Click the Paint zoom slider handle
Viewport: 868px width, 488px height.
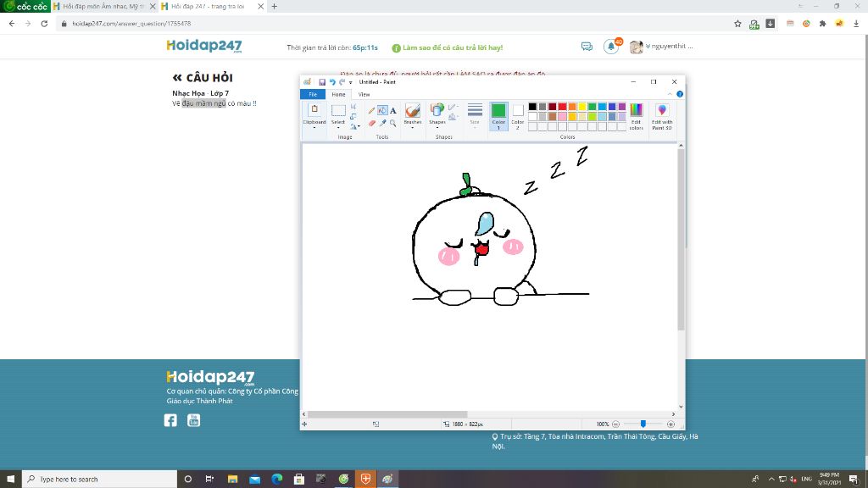pyautogui.click(x=643, y=424)
